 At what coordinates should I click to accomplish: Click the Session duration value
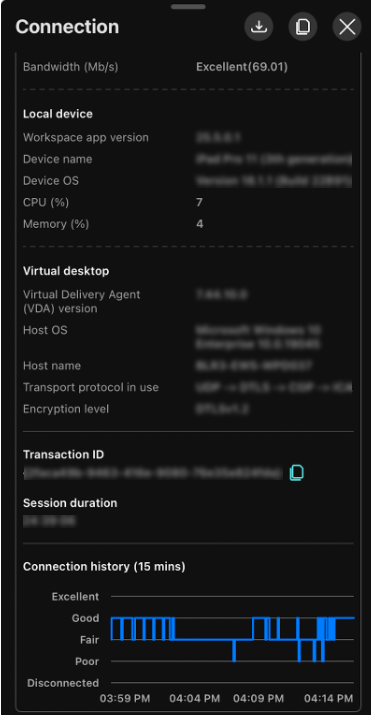[49, 521]
